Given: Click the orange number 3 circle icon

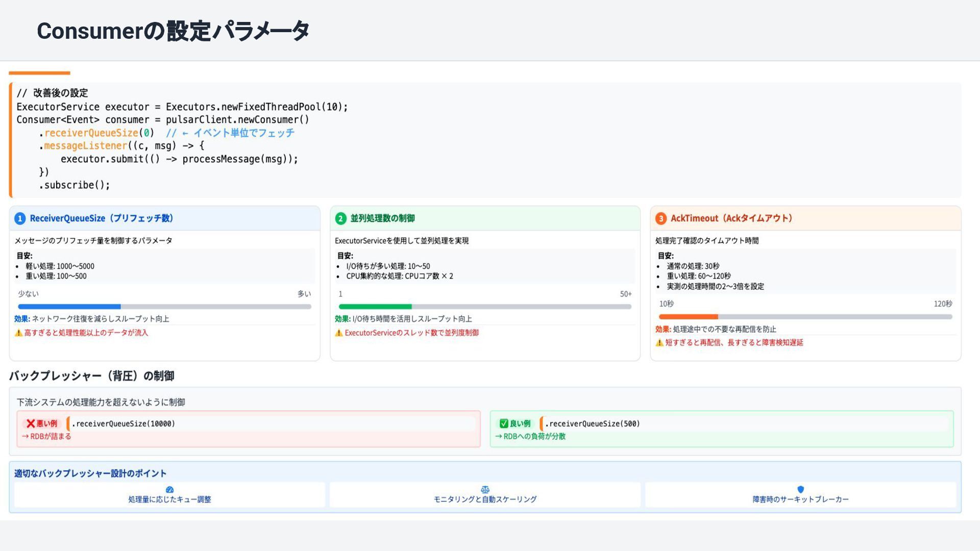Looking at the screenshot, I should [661, 219].
